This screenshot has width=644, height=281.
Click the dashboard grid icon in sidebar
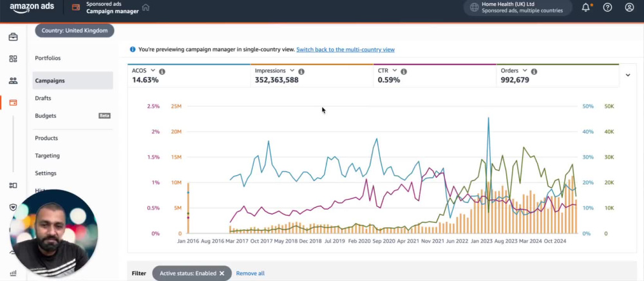point(13,59)
